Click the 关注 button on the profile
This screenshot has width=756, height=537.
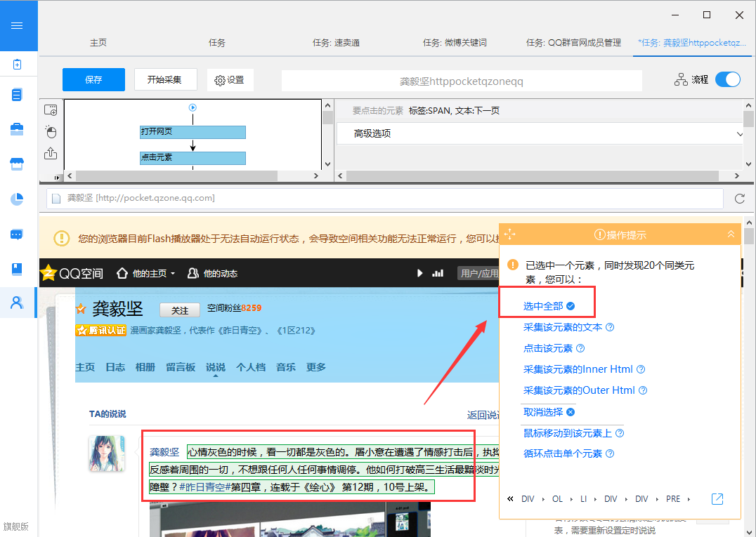click(180, 311)
